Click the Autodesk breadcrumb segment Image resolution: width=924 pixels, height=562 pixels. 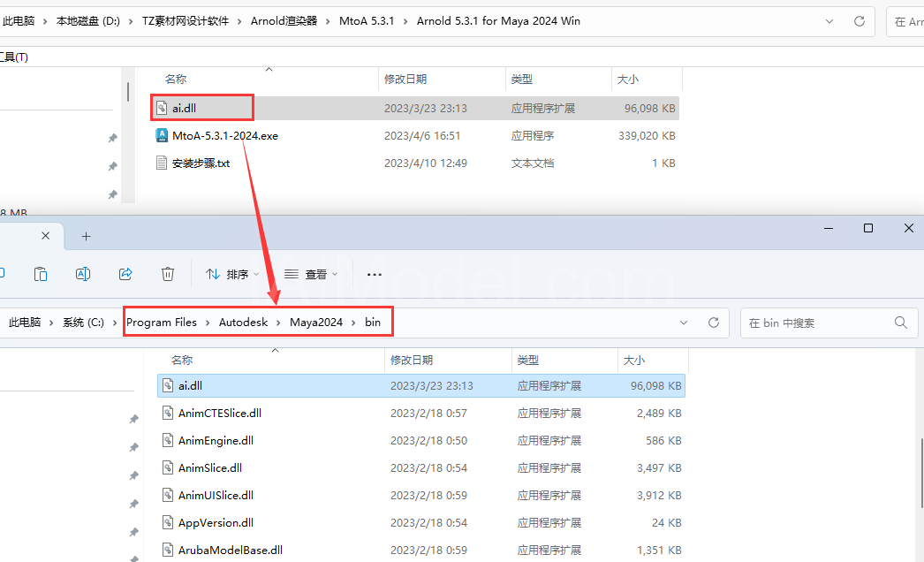click(x=244, y=322)
